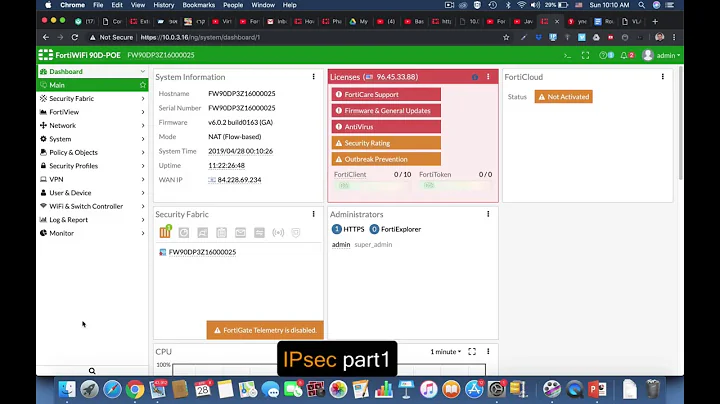Expand Policy & Objects menu
Screen dimensions: 720x404
92,152
